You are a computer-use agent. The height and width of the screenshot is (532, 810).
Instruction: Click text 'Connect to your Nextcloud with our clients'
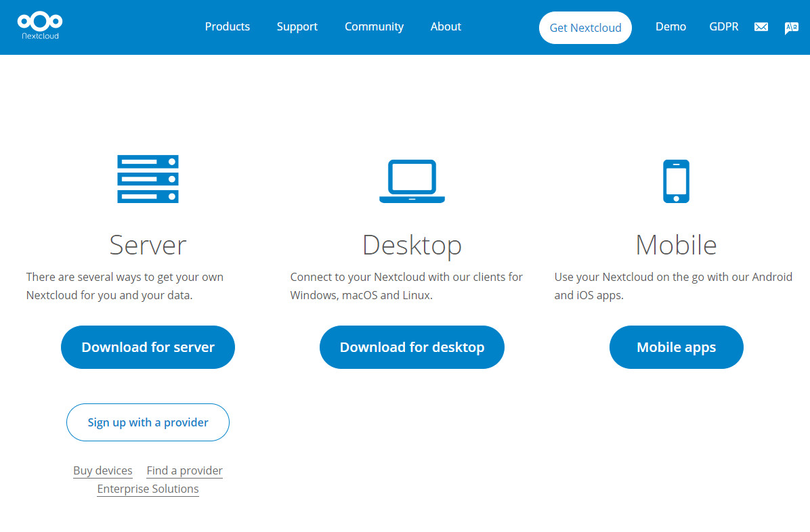[x=398, y=278]
